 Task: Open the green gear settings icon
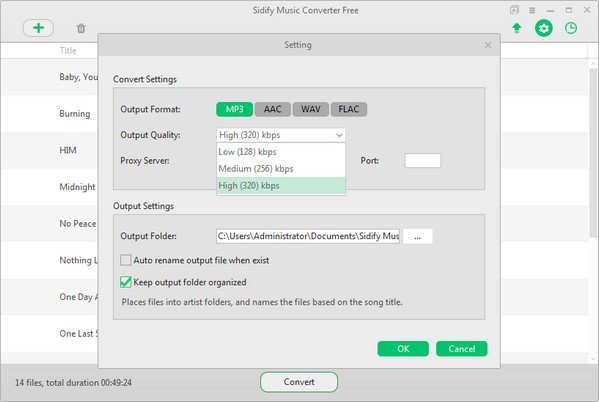point(544,28)
